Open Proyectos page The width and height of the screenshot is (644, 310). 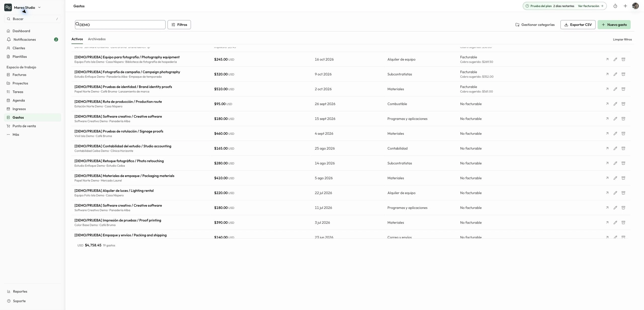[x=32, y=83]
